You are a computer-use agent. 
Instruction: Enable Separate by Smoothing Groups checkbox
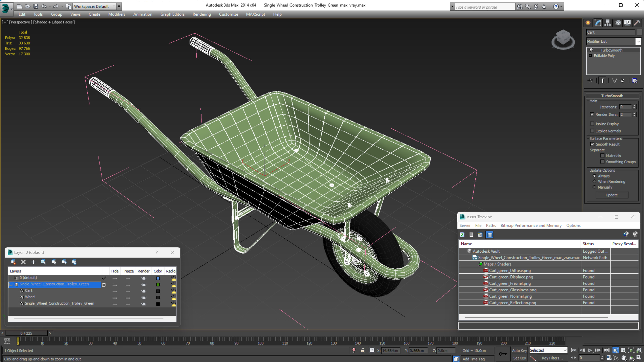pos(602,162)
